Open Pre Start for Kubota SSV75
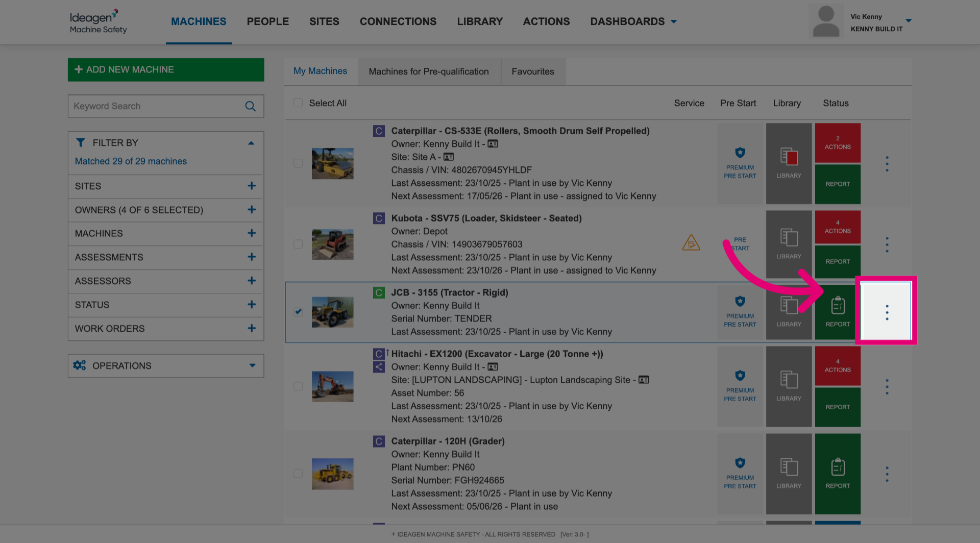980x543 pixels. pos(740,244)
